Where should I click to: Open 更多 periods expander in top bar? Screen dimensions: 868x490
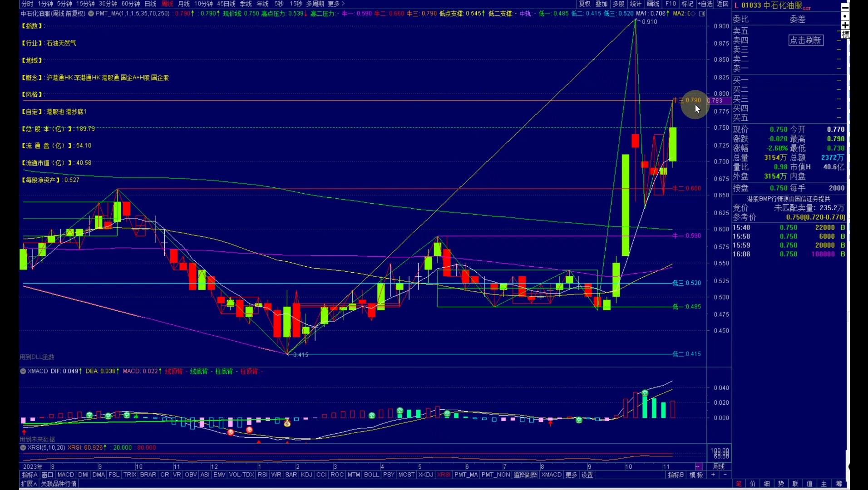pos(336,4)
